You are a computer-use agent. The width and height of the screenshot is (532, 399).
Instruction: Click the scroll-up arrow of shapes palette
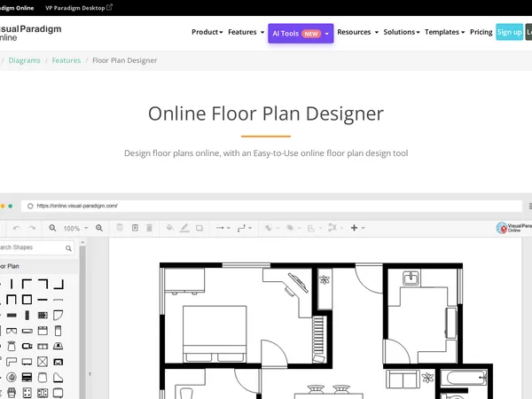[82, 242]
